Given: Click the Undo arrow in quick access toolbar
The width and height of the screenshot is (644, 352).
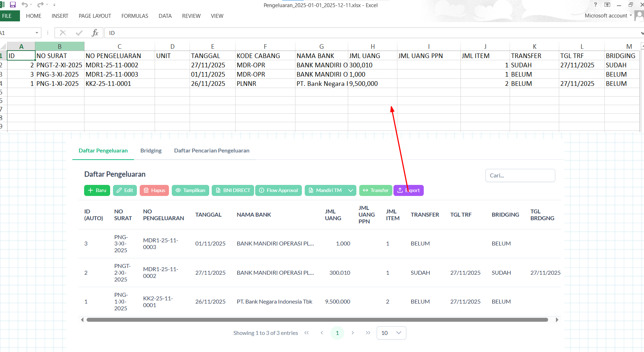Looking at the screenshot, I should click(x=24, y=5).
